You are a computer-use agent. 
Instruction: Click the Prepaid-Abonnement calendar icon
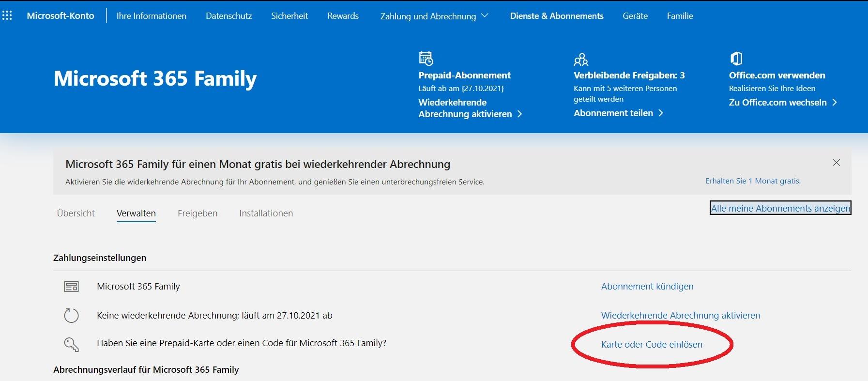(x=426, y=58)
